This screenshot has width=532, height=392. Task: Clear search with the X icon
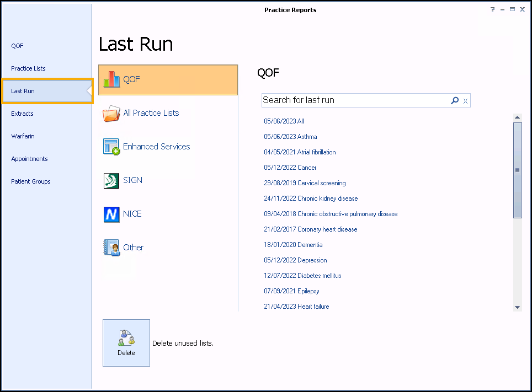[465, 101]
